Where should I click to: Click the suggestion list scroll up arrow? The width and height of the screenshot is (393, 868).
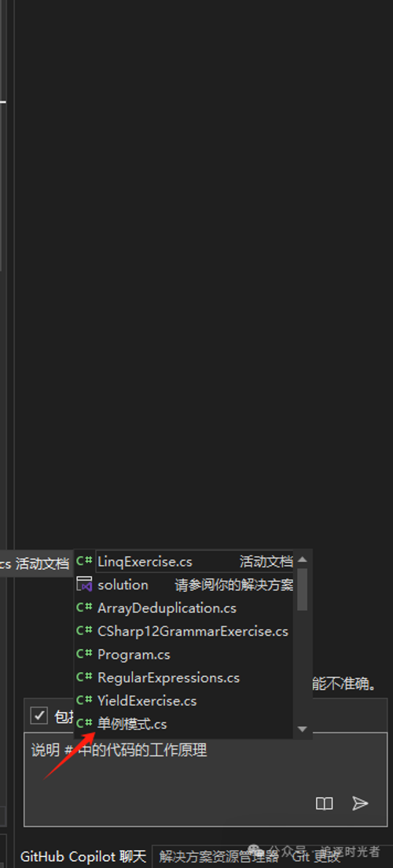coord(302,560)
